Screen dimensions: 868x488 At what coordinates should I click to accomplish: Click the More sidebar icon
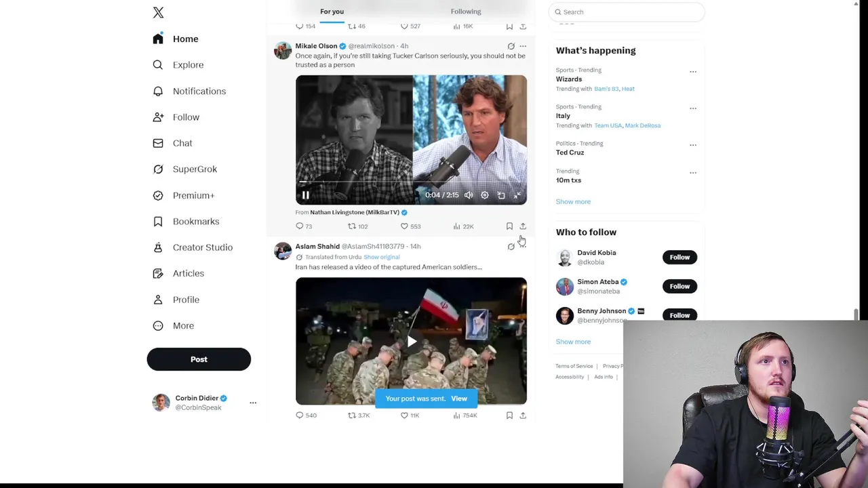point(158,325)
